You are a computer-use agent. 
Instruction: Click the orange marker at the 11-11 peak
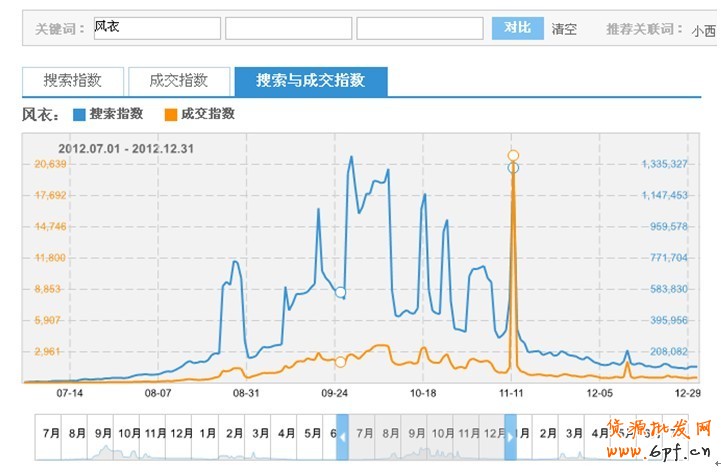tap(513, 155)
